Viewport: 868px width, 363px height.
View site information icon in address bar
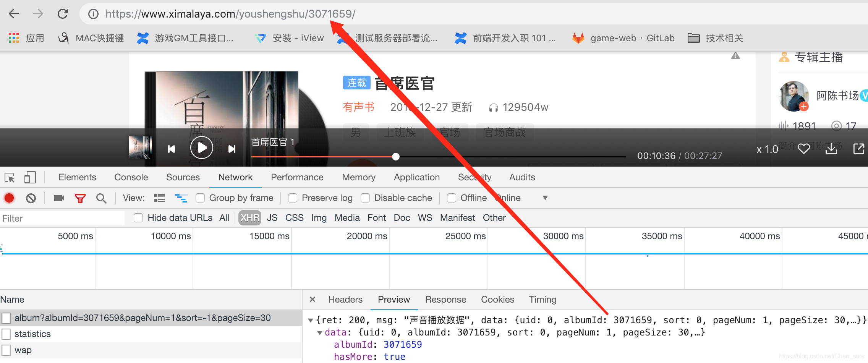pos(93,14)
